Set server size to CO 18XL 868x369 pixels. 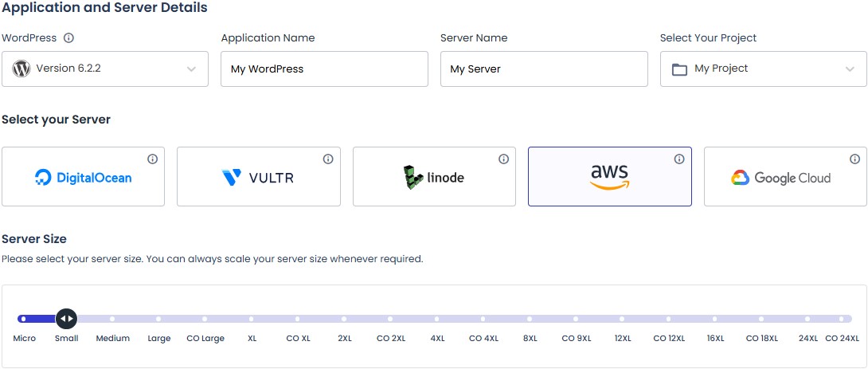coord(761,319)
